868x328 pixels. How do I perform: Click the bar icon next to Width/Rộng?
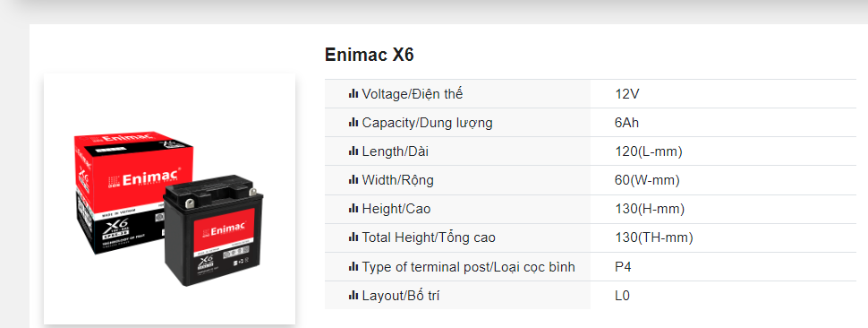point(353,181)
